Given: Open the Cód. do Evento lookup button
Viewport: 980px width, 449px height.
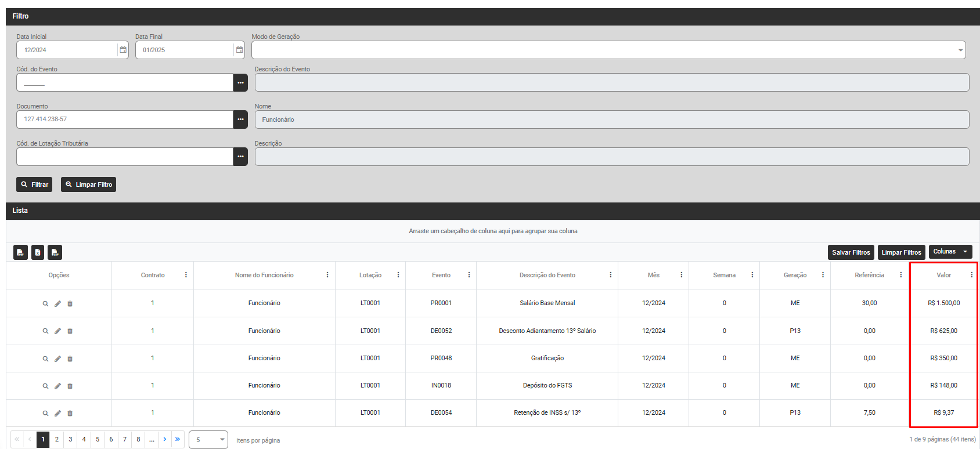Looking at the screenshot, I should click(x=240, y=82).
